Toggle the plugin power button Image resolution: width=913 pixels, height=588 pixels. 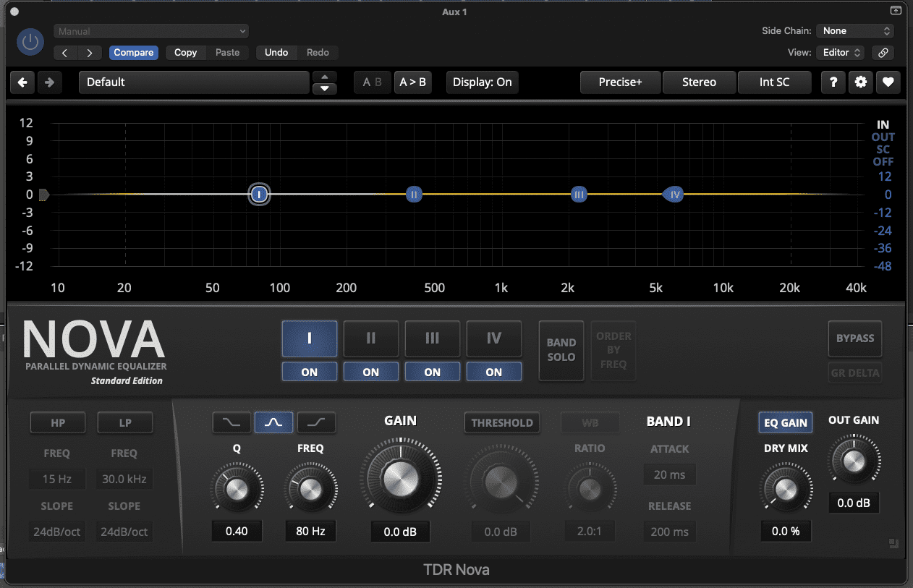coord(30,42)
